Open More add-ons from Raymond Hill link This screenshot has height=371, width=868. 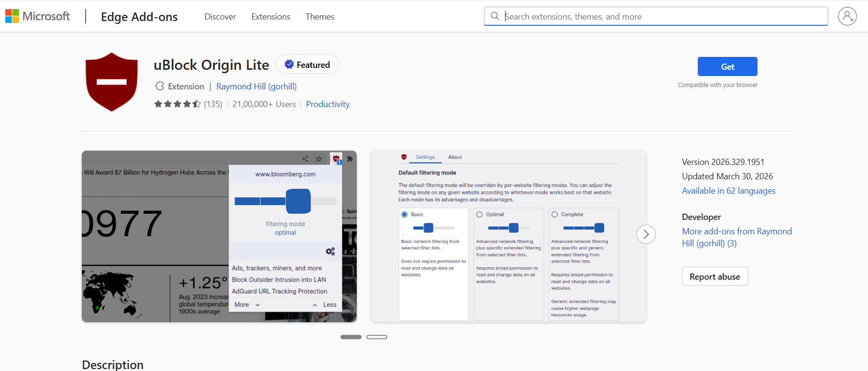pos(737,237)
